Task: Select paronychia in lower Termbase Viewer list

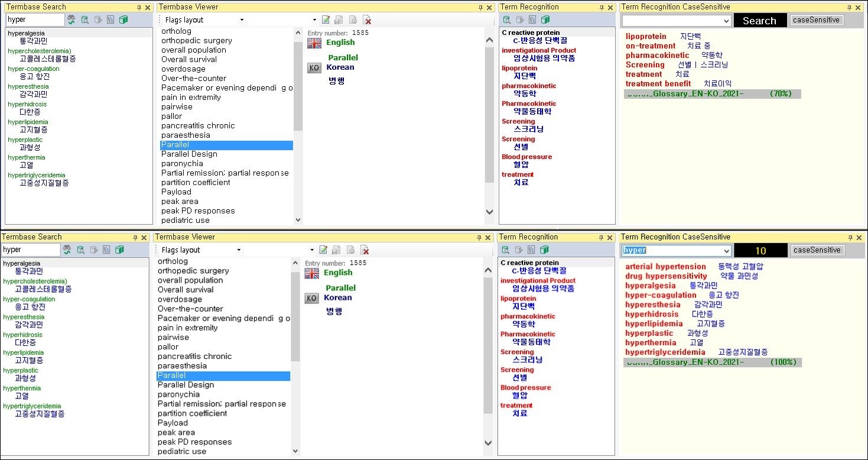Action: (179, 394)
